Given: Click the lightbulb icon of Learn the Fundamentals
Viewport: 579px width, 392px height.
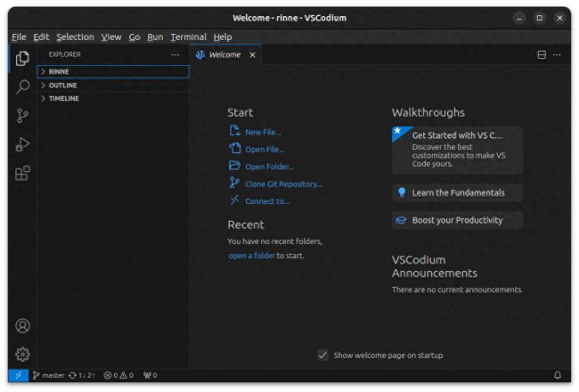Looking at the screenshot, I should (402, 192).
